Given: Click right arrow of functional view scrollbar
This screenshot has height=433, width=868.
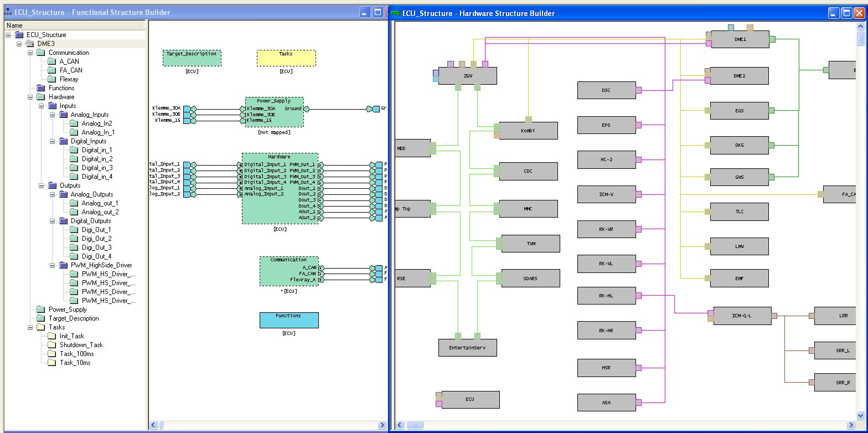Looking at the screenshot, I should click(x=381, y=425).
